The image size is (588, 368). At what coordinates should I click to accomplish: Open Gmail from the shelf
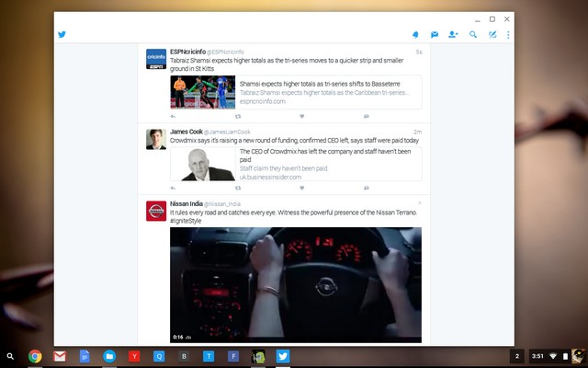pos(60,356)
